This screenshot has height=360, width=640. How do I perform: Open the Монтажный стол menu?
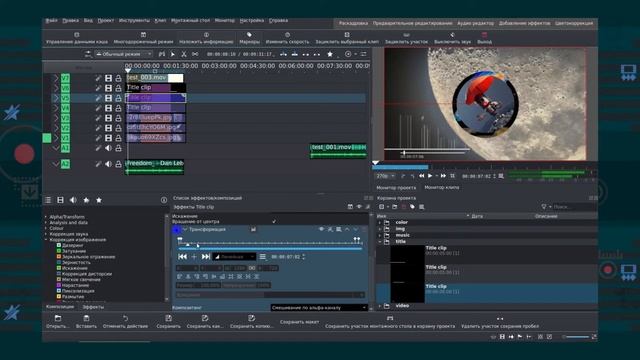coord(190,20)
